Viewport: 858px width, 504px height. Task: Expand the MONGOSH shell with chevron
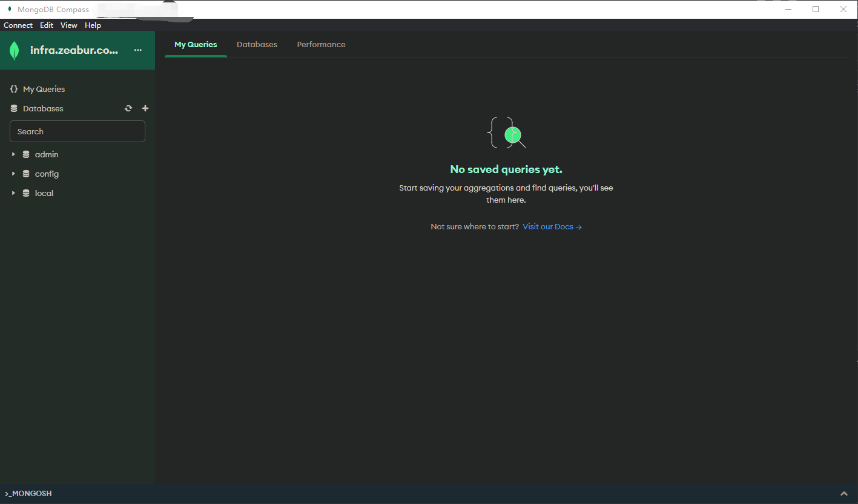[x=845, y=494]
